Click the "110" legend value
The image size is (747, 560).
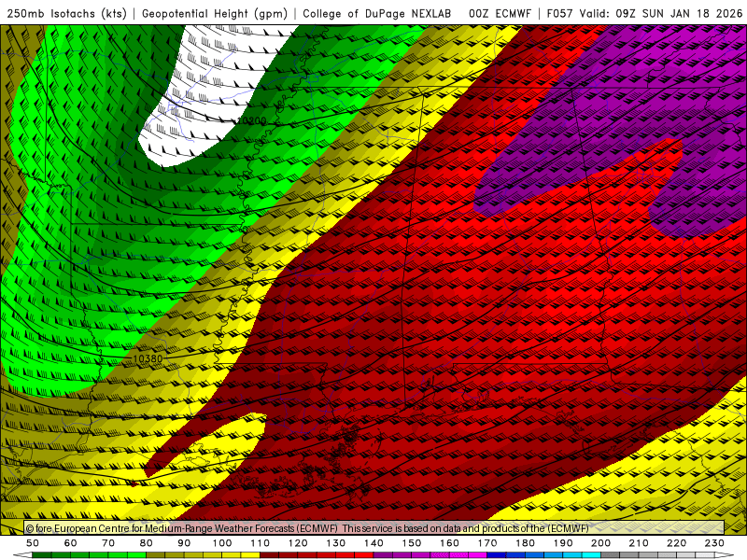coord(261,543)
